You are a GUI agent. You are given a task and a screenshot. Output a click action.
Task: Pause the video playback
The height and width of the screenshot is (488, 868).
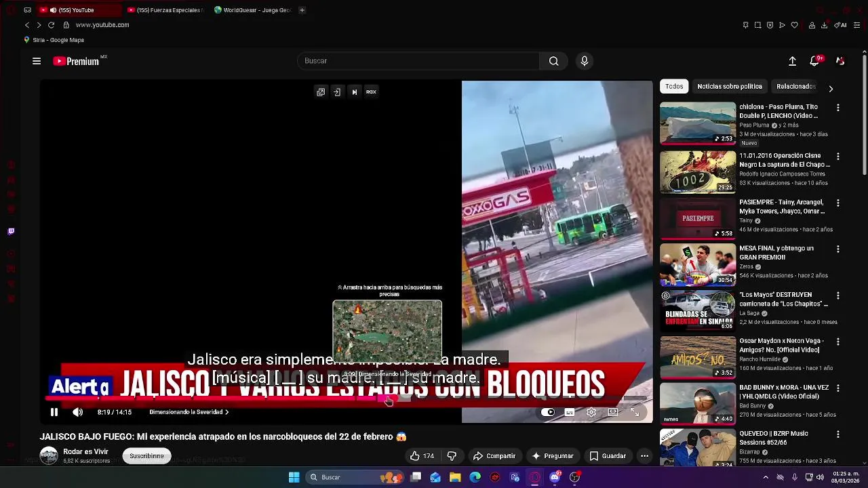point(54,412)
